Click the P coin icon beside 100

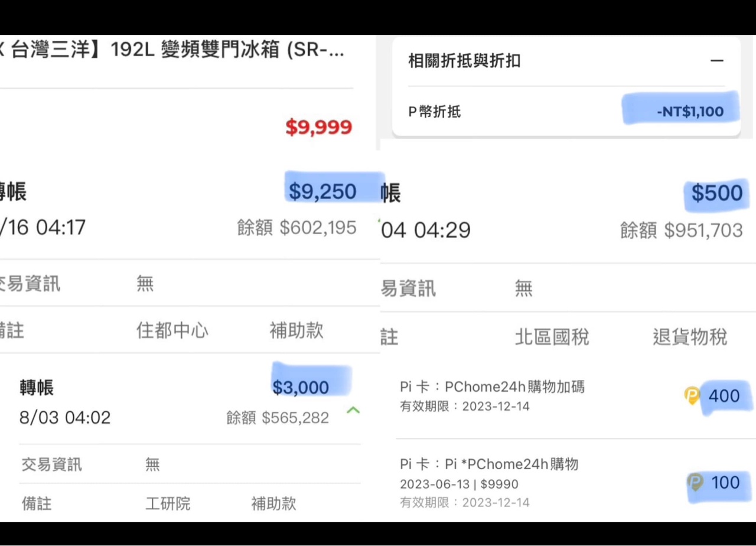click(x=696, y=483)
